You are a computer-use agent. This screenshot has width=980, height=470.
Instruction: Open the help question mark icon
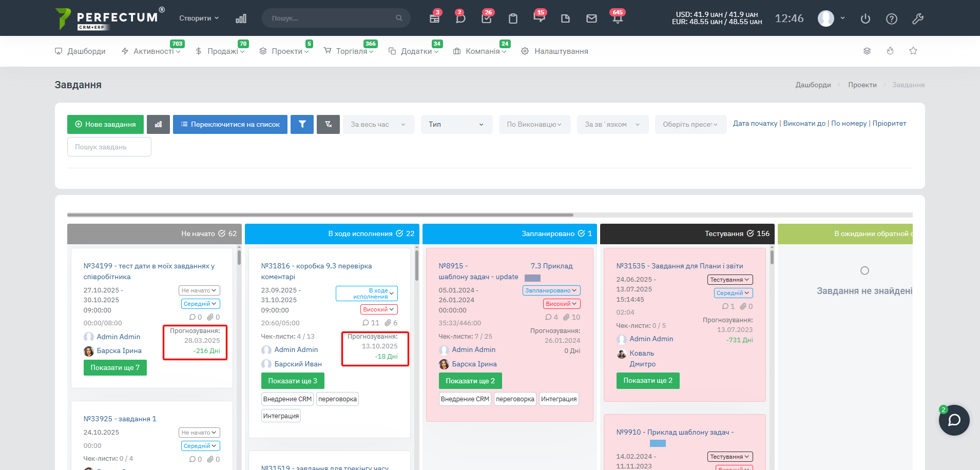click(x=892, y=18)
